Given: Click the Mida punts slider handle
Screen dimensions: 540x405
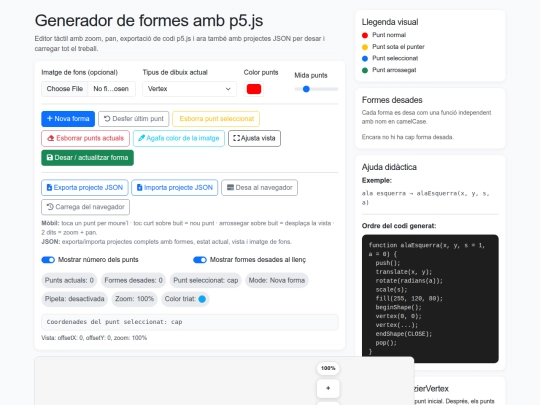Looking at the screenshot, I should 306,89.
